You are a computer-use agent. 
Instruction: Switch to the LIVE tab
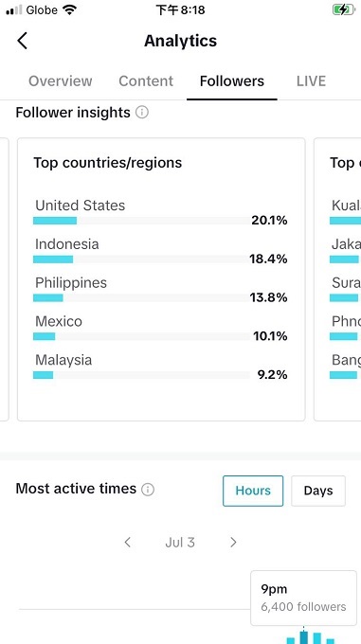tap(311, 80)
